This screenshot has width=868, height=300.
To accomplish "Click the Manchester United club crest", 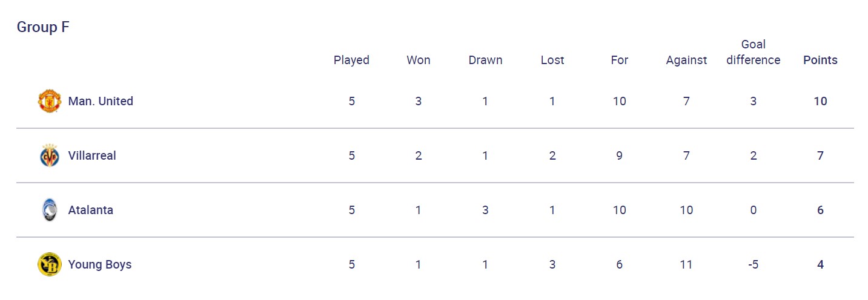I will (x=49, y=102).
